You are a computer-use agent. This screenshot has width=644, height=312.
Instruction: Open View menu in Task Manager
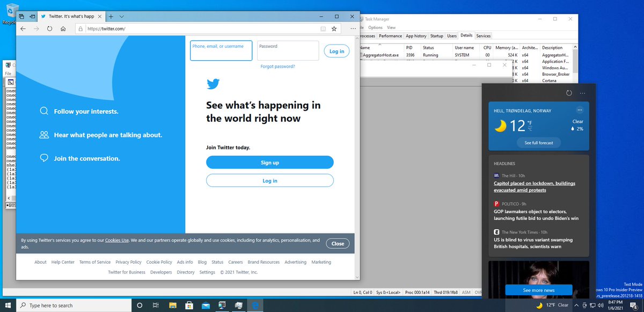tap(391, 27)
